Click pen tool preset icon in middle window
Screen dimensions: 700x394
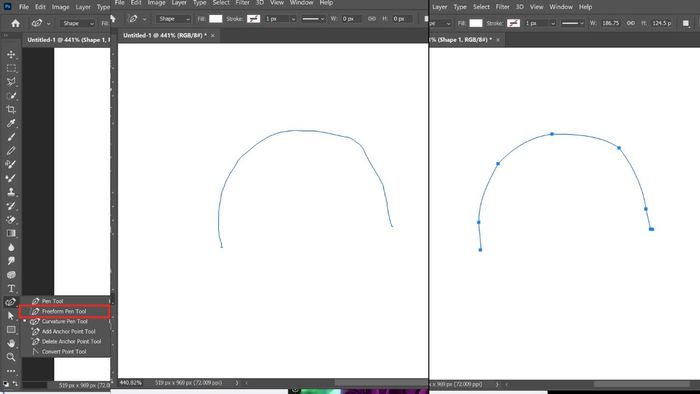133,19
